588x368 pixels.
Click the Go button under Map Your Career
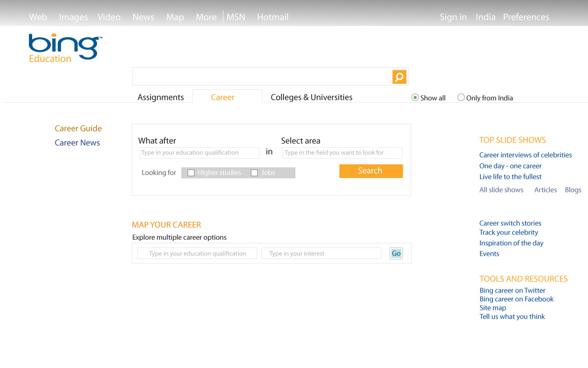pos(396,253)
